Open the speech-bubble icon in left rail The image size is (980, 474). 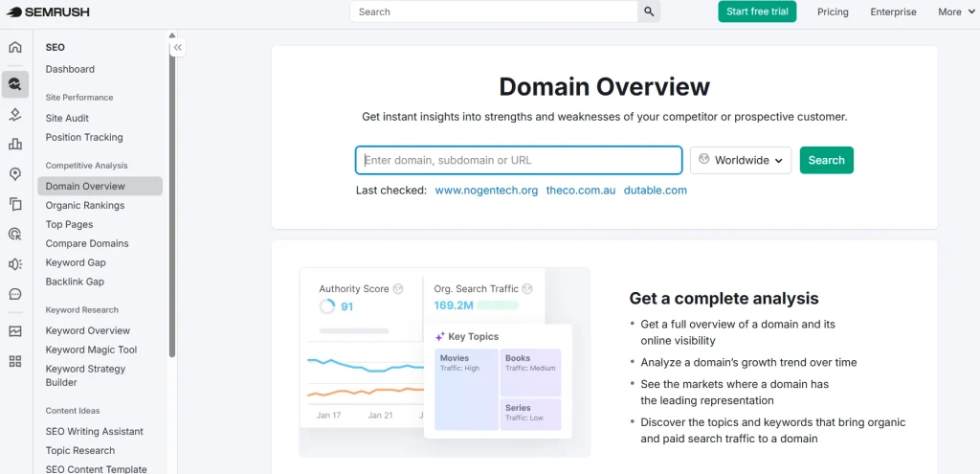coord(15,294)
